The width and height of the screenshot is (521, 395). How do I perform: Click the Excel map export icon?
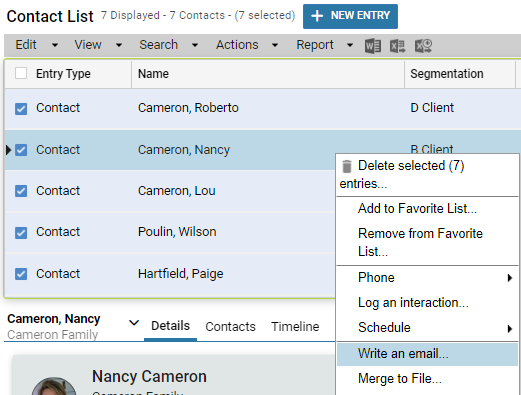click(x=423, y=45)
